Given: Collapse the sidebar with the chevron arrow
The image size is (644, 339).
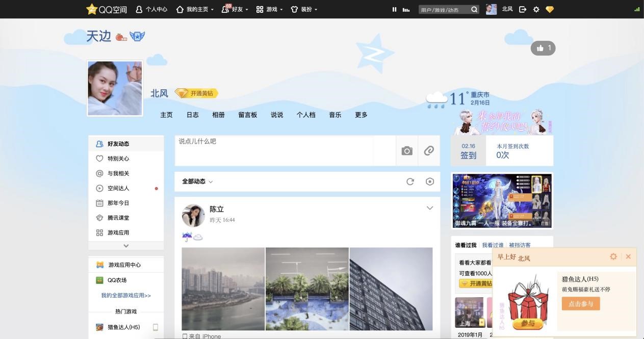Looking at the screenshot, I should (x=125, y=246).
